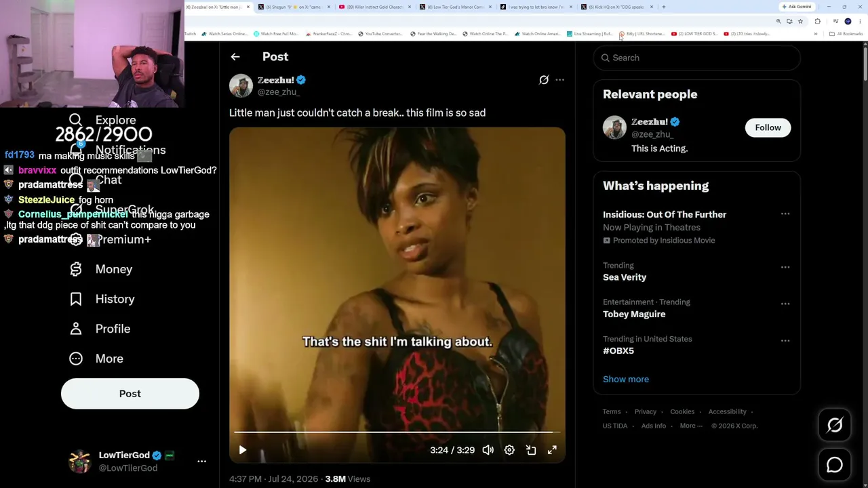Open the video settings gear
This screenshot has height=488, width=868.
point(509,450)
